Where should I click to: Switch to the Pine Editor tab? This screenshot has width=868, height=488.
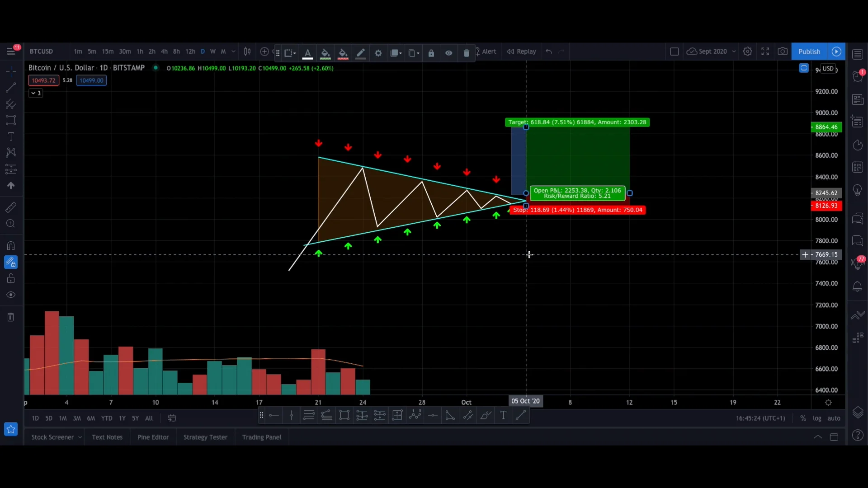[153, 437]
